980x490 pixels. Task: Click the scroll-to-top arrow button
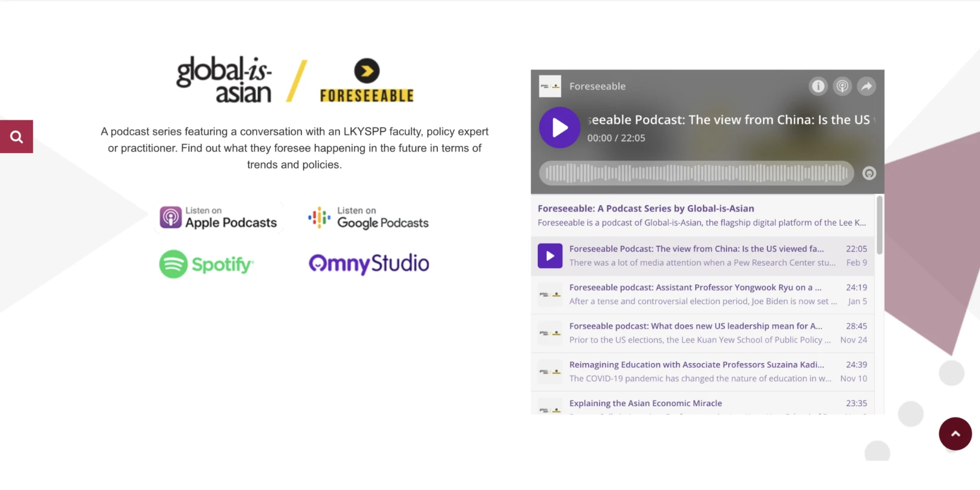955,434
